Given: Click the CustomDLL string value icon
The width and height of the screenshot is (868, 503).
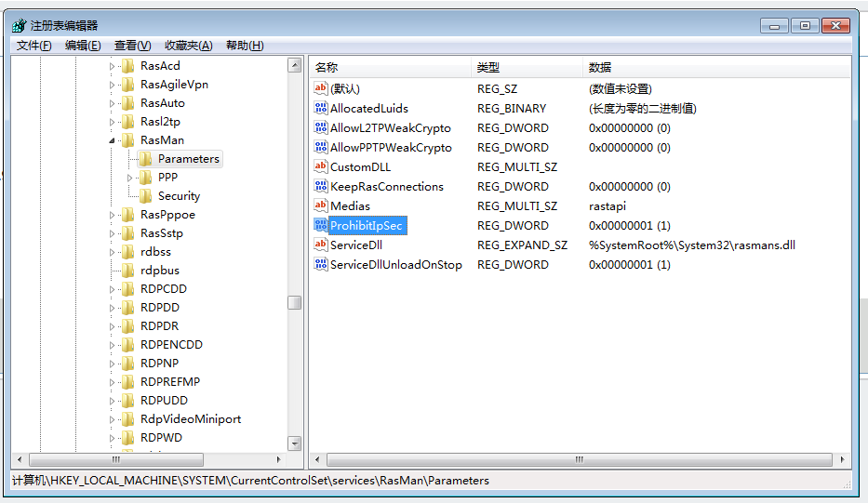Looking at the screenshot, I should [x=321, y=166].
